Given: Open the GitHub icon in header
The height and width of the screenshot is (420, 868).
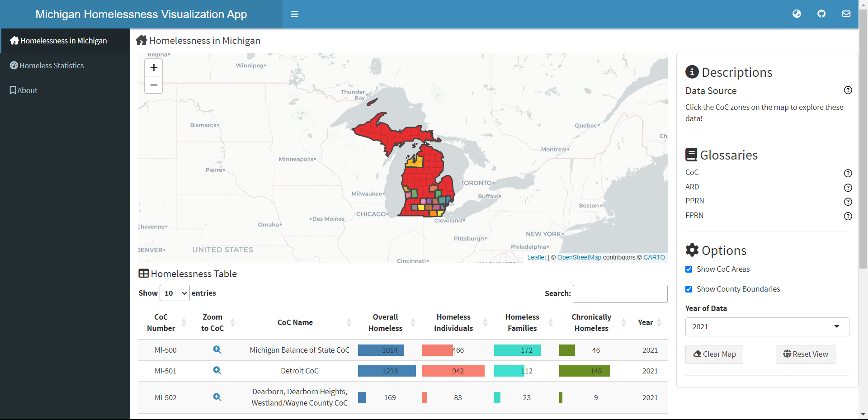Looking at the screenshot, I should pos(821,14).
